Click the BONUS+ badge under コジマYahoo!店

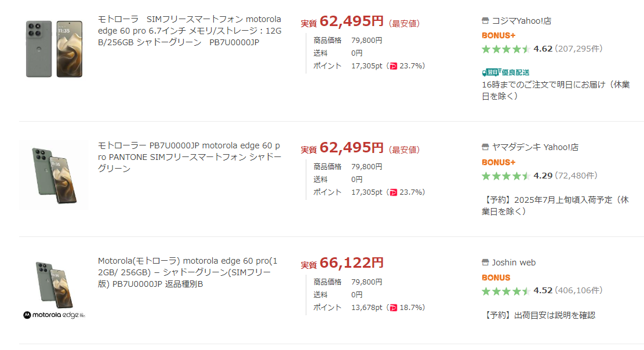499,36
